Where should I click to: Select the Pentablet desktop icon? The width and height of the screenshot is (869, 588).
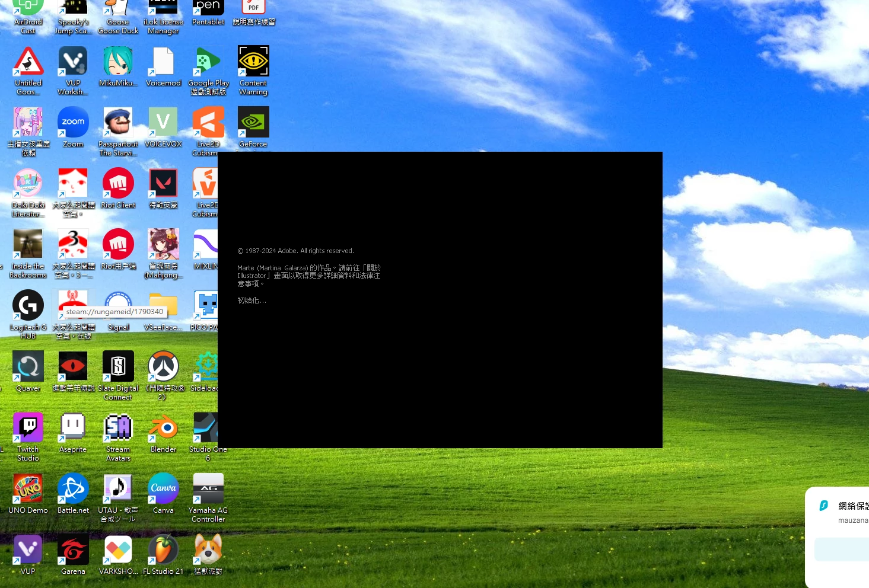(208, 13)
